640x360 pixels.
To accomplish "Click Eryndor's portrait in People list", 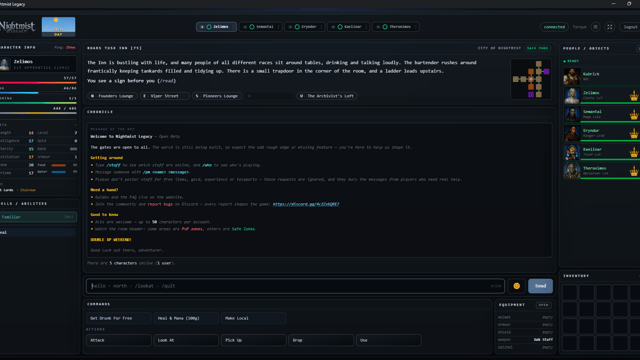I will coord(571,133).
